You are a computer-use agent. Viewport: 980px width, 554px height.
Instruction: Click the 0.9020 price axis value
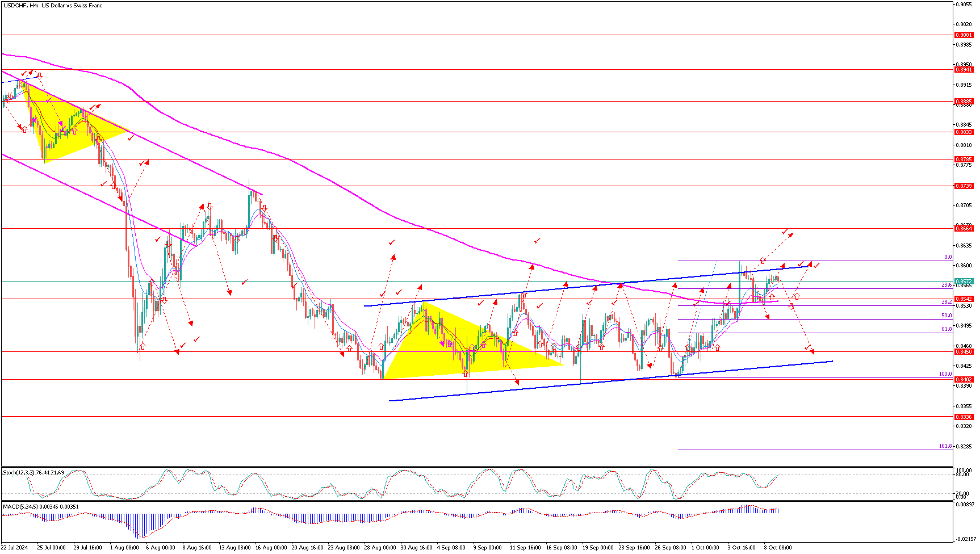pos(964,24)
